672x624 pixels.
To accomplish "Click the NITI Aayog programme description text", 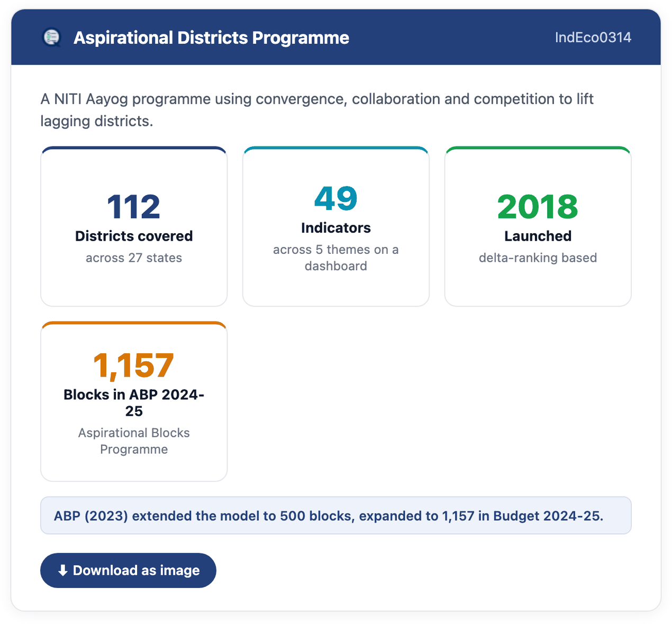I will pyautogui.click(x=317, y=110).
